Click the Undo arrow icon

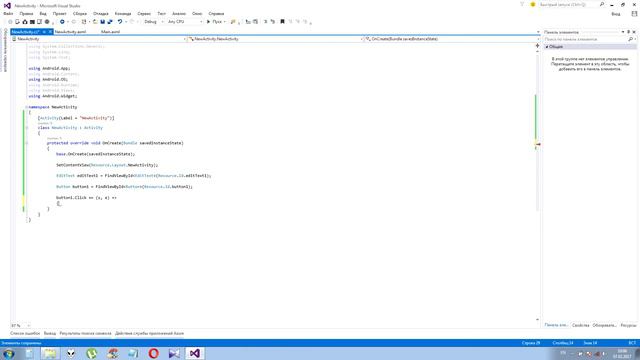click(x=120, y=22)
